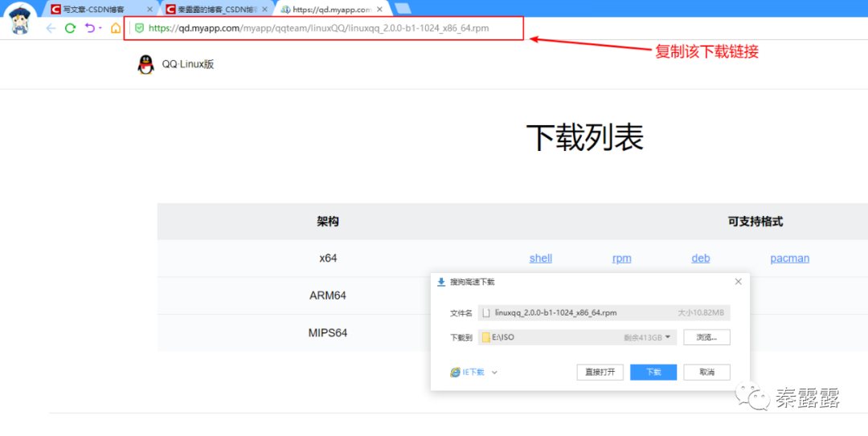This screenshot has height=436, width=868.
Task: Open a new browser tab
Action: pyautogui.click(x=403, y=8)
